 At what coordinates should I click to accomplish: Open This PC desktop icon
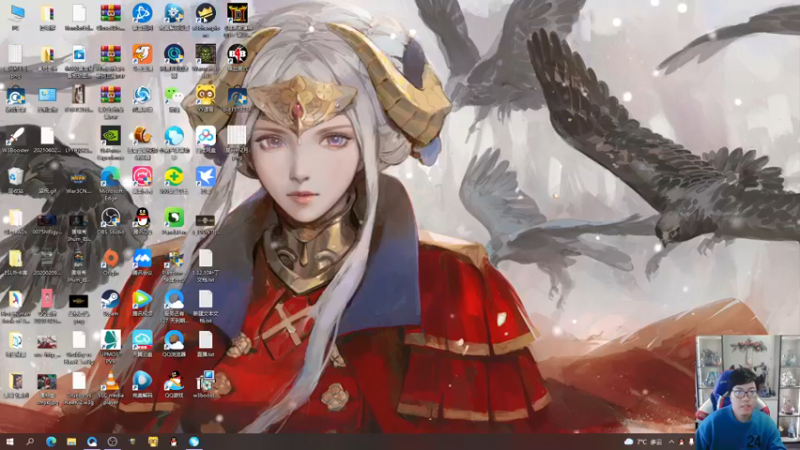tap(16, 14)
